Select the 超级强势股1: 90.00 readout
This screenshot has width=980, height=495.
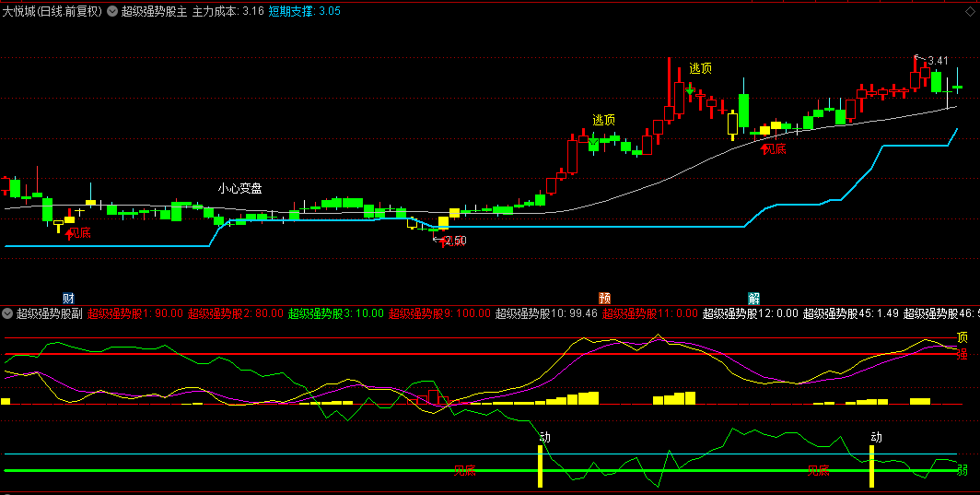coord(135,313)
